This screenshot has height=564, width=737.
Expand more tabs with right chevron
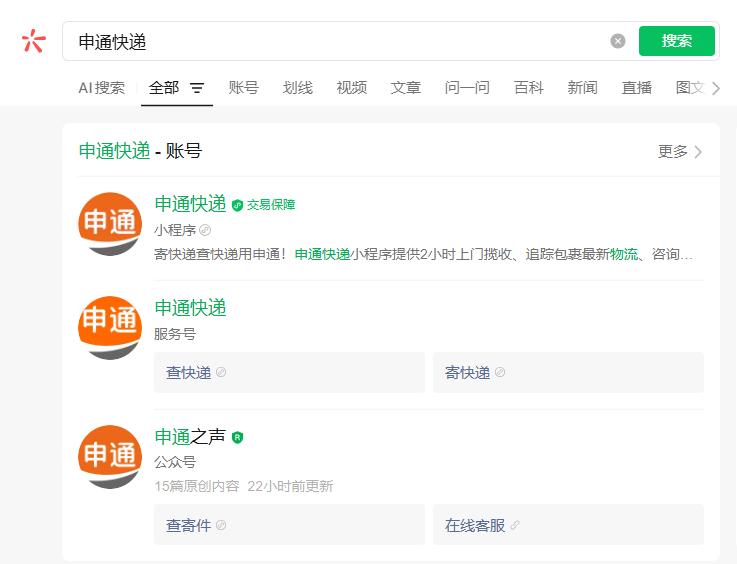tap(716, 88)
